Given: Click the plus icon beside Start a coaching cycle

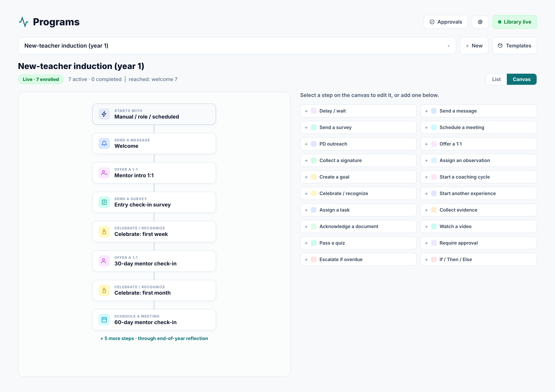Looking at the screenshot, I should coord(426,177).
